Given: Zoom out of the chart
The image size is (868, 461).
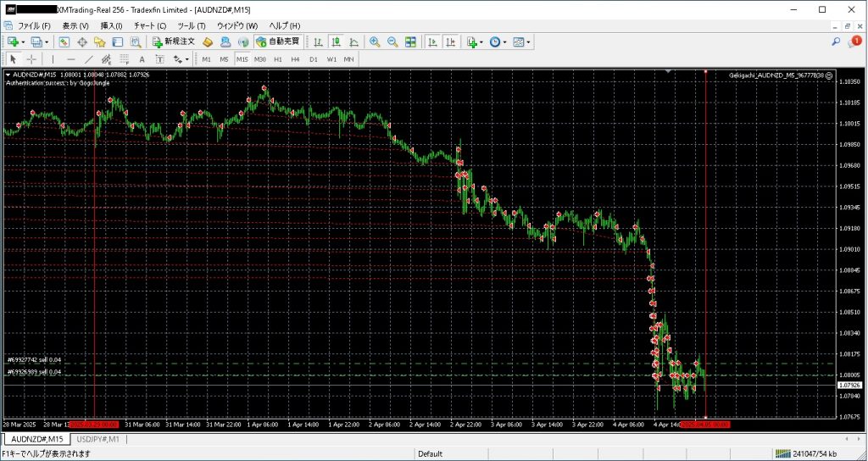Looking at the screenshot, I should tap(392, 42).
